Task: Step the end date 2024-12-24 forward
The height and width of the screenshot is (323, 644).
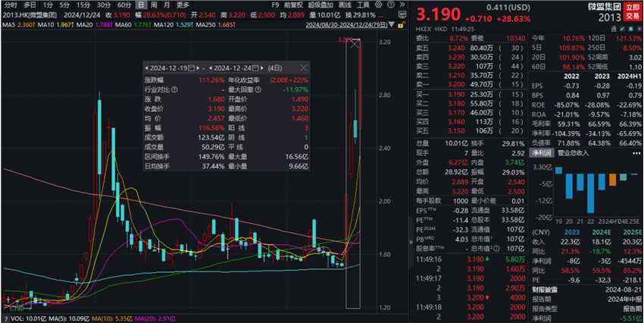Action: click(x=262, y=67)
